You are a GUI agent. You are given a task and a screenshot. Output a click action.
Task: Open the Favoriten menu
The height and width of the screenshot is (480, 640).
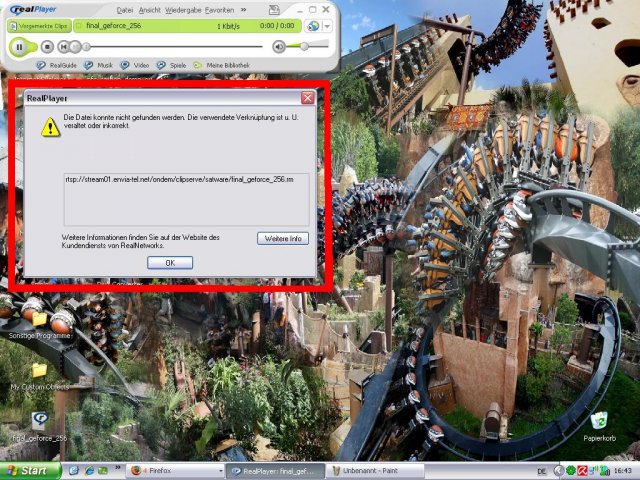point(219,10)
